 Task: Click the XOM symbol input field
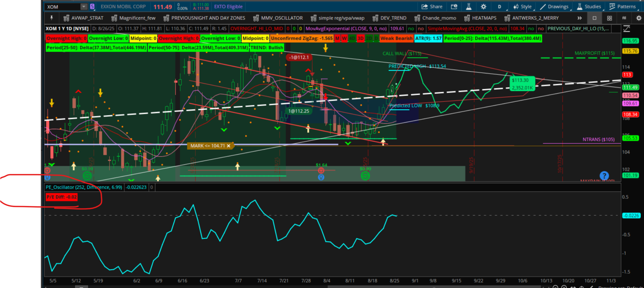(63, 7)
